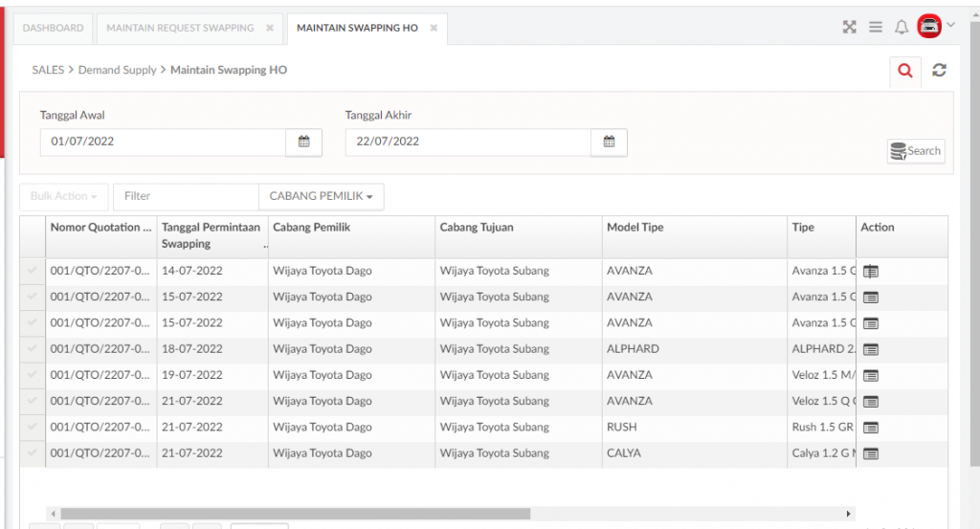
Task: Click the ALPHARD 2 tipe cell
Action: [x=823, y=348]
